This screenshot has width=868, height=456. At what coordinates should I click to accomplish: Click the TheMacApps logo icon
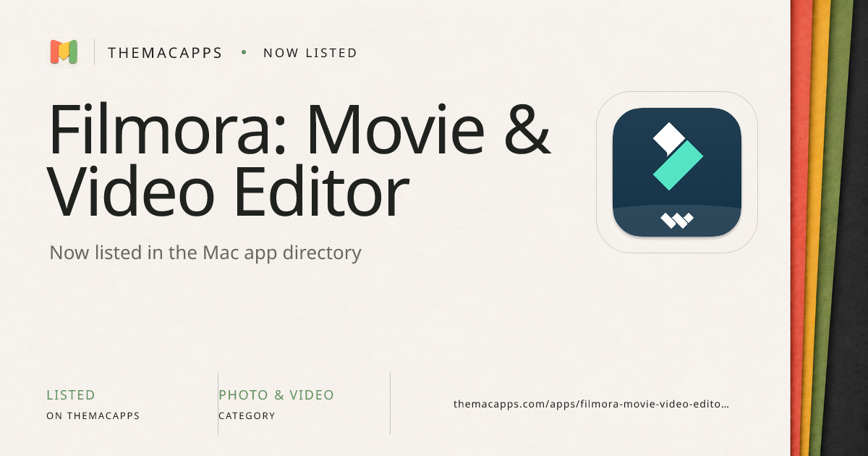click(x=64, y=52)
